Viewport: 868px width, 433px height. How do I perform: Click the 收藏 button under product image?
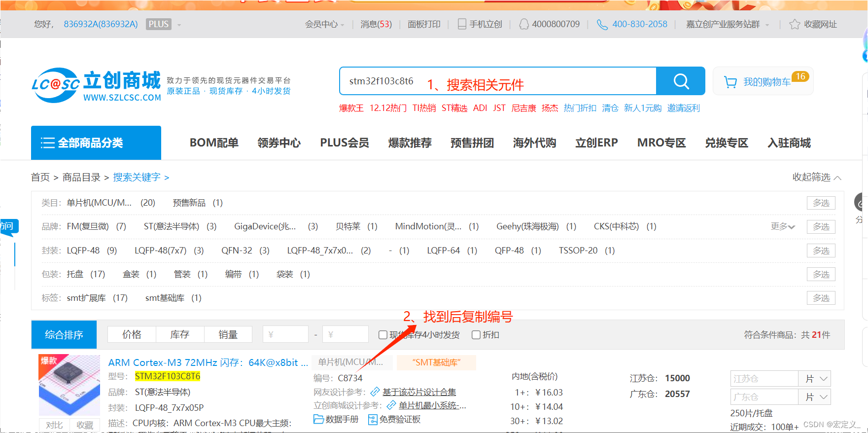85,425
